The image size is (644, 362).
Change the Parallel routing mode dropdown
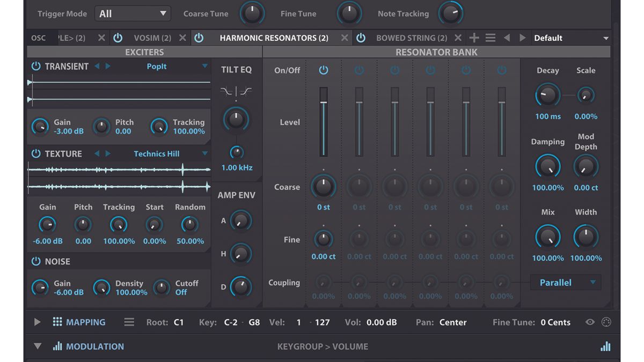pos(565,282)
